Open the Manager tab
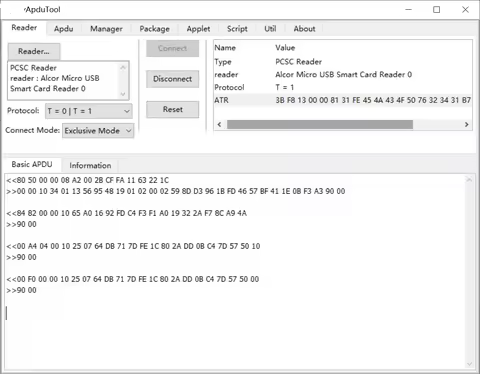The image size is (480, 374). coord(106,29)
